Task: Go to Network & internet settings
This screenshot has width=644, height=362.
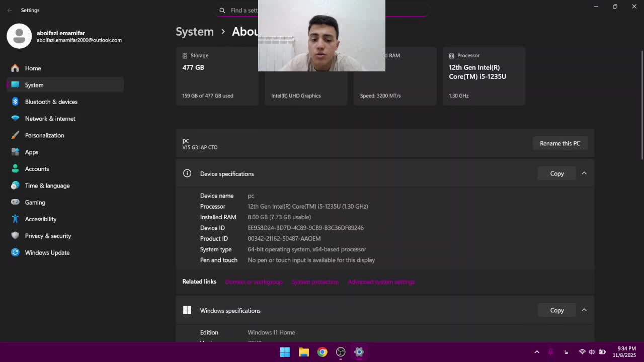Action: click(x=50, y=119)
